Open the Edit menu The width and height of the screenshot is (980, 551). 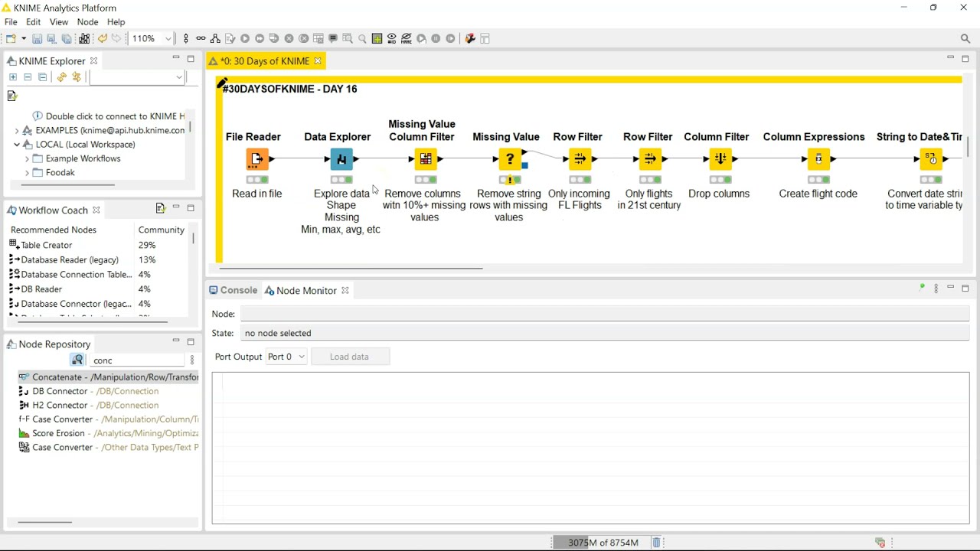pyautogui.click(x=34, y=22)
